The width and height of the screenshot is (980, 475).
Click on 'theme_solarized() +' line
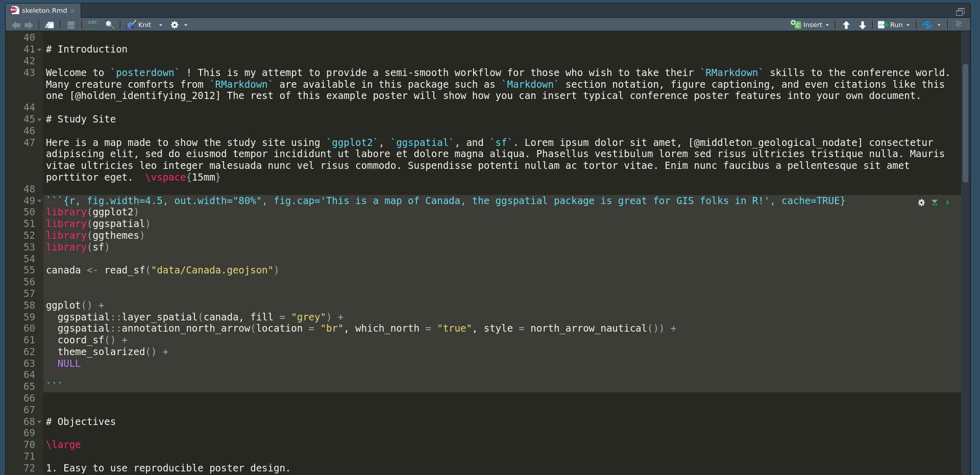113,352
